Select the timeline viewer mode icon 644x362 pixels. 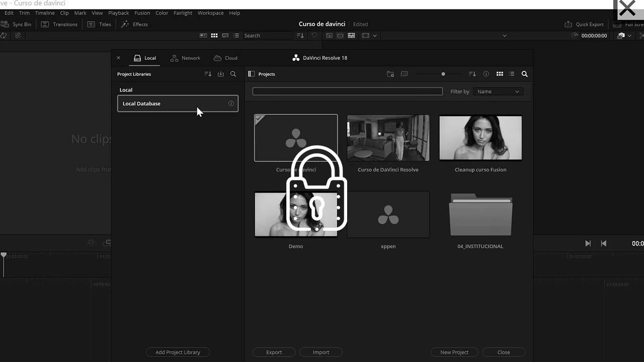click(351, 36)
